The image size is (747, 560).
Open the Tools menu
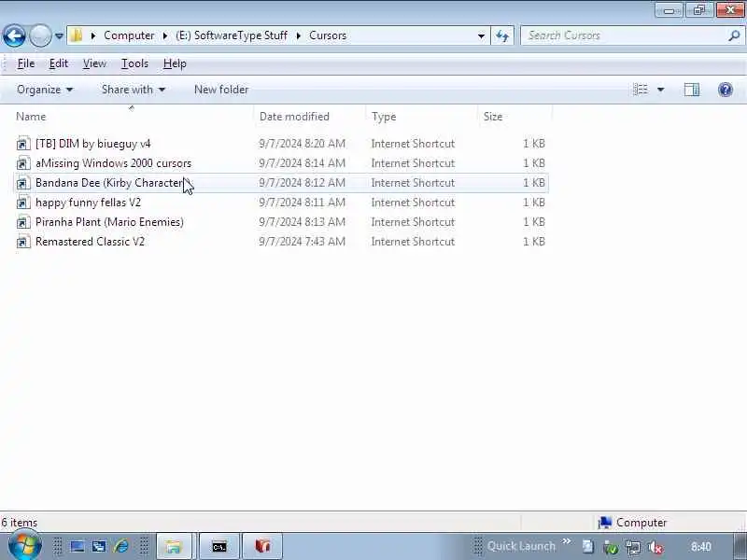pyautogui.click(x=134, y=63)
